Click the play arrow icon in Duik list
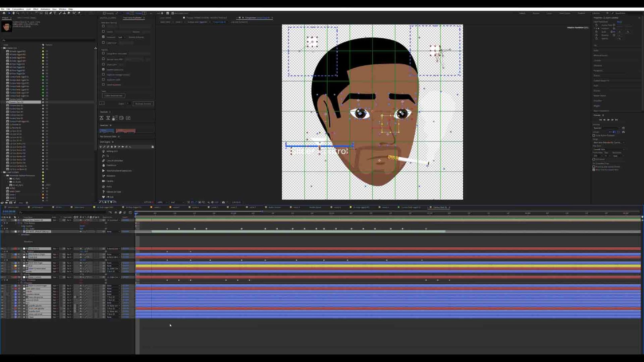Screen dimensions: 644x362 pos(103,171)
